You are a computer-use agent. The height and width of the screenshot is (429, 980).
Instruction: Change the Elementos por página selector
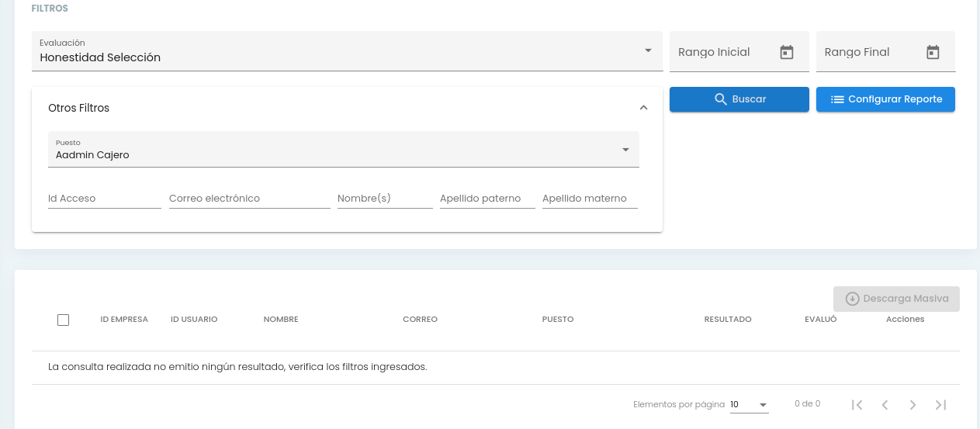pos(748,405)
